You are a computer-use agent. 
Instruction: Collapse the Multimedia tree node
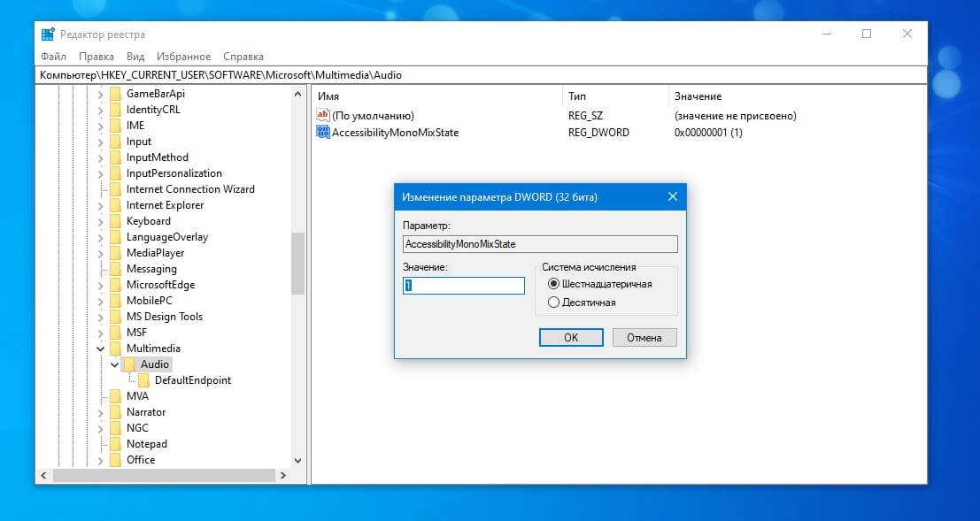point(100,349)
